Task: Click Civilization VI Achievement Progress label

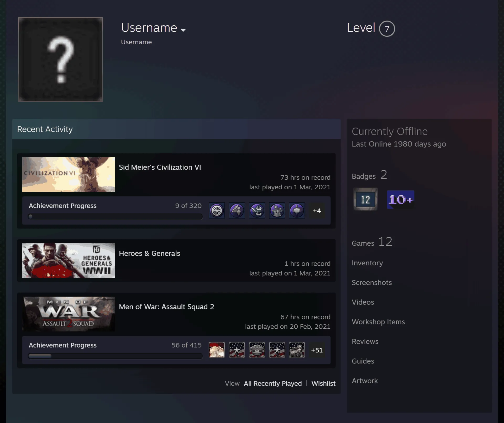Action: pyautogui.click(x=62, y=206)
